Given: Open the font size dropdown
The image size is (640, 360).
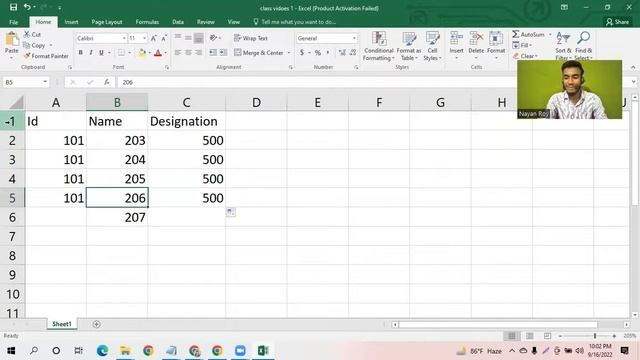Looking at the screenshot, I should 144,38.
